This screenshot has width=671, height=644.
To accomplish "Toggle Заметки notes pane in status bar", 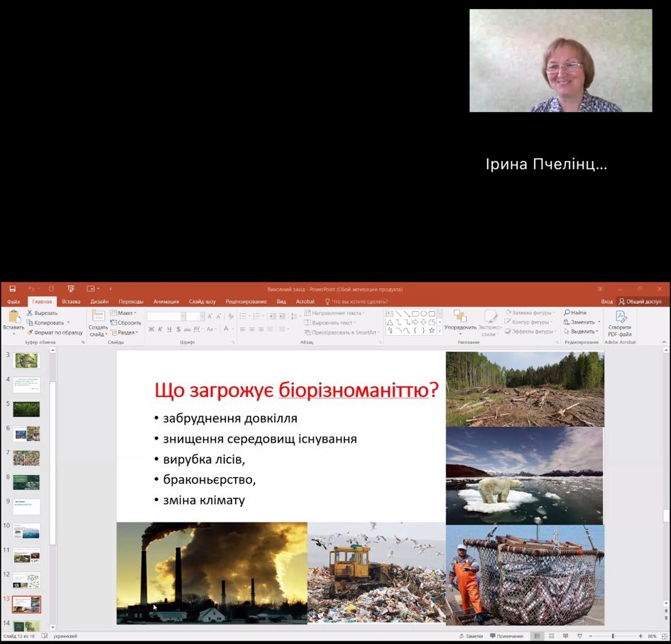I will coord(471,636).
